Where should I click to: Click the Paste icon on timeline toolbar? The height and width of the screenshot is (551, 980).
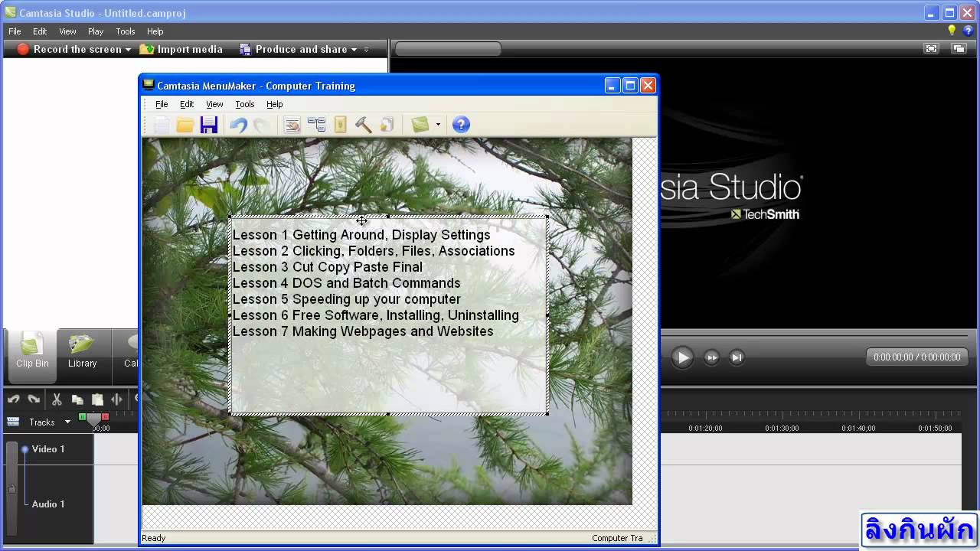click(97, 399)
